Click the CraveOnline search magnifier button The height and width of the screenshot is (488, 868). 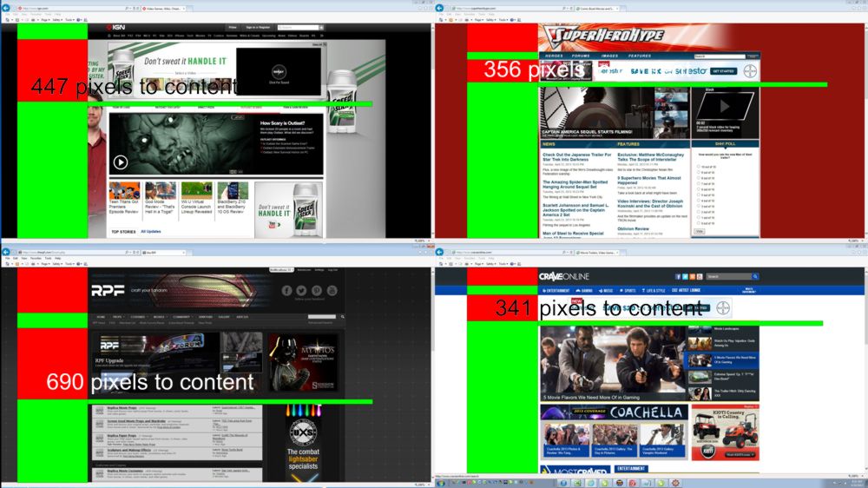click(x=755, y=276)
